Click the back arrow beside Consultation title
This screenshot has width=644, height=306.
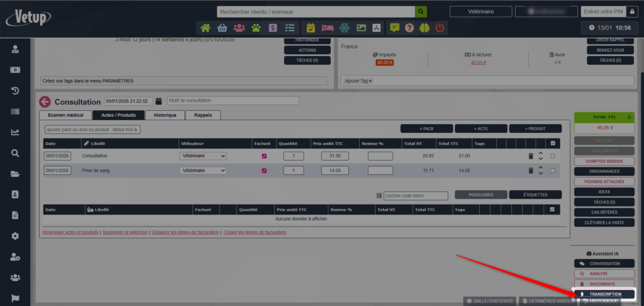click(x=45, y=101)
